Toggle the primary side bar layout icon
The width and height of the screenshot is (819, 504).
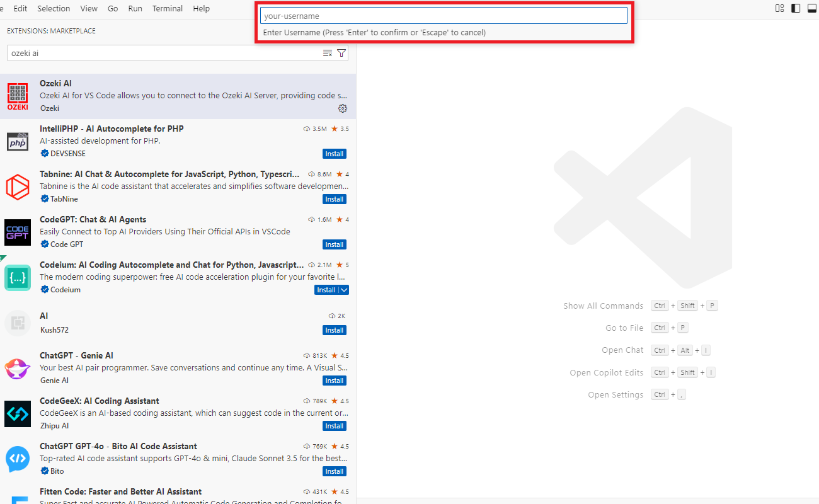pos(796,8)
